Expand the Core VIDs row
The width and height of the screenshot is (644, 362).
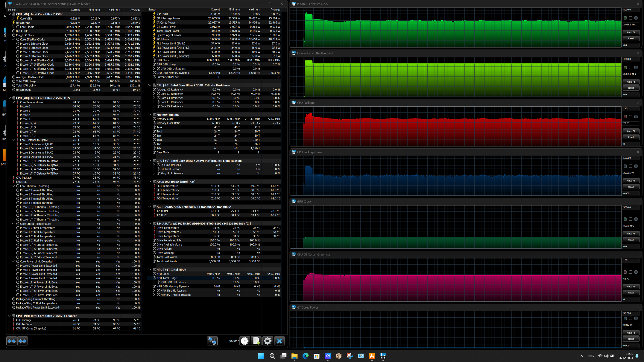click(x=14, y=18)
